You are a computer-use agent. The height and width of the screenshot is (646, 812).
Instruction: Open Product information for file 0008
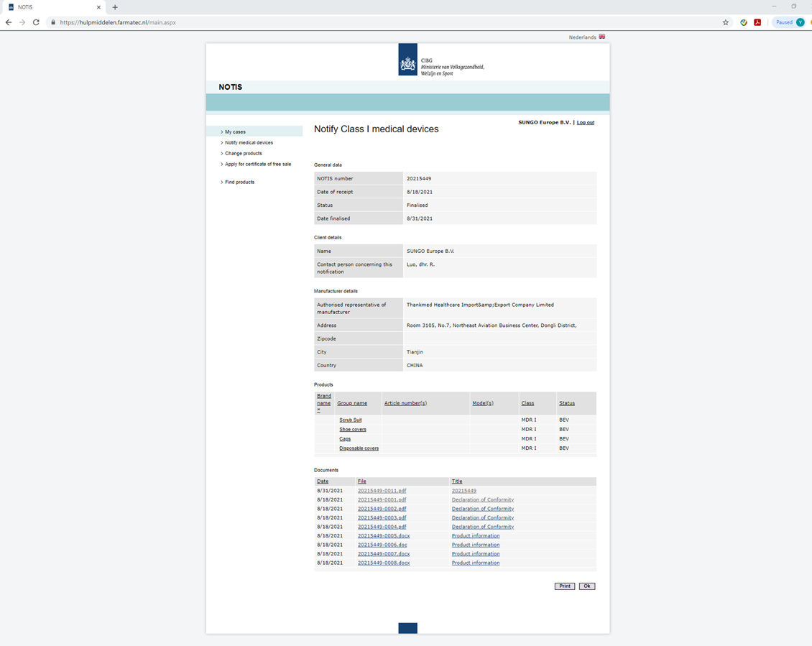(476, 563)
